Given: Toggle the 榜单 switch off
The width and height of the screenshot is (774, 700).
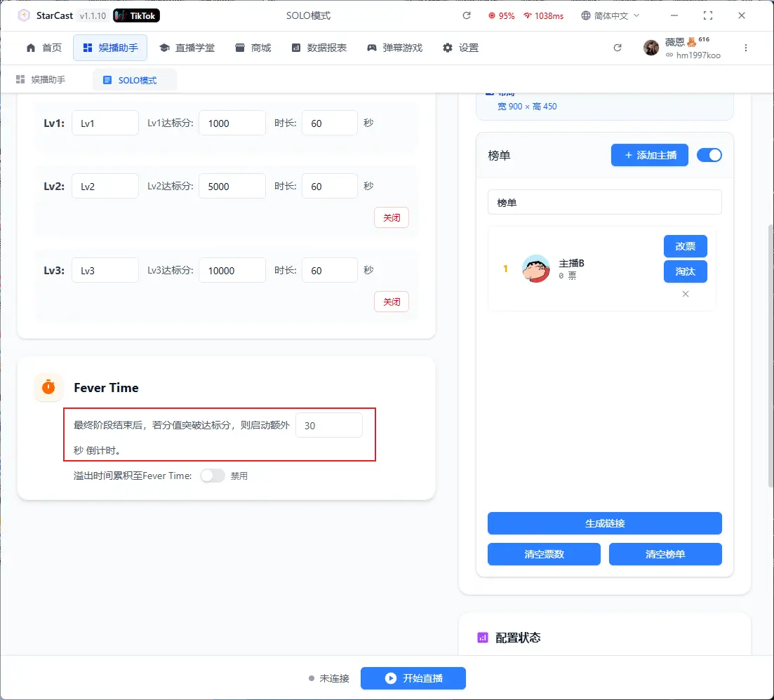Looking at the screenshot, I should pos(709,155).
